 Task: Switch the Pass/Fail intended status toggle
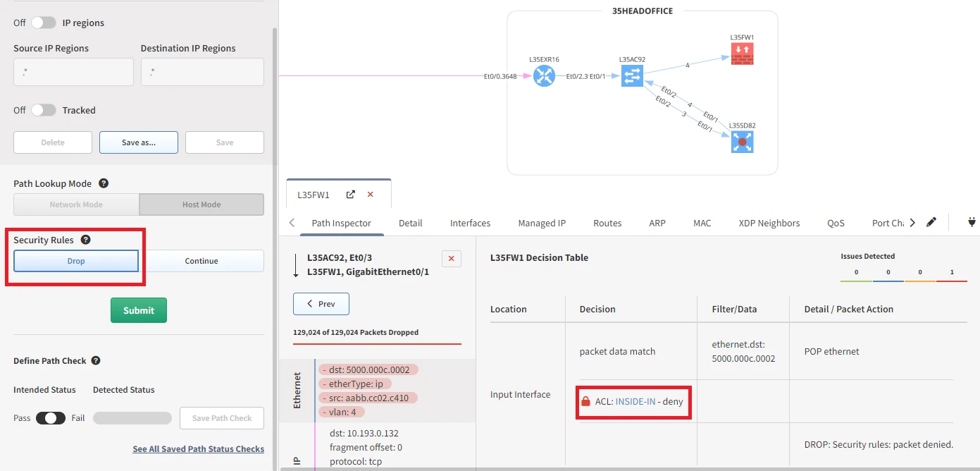(50, 418)
